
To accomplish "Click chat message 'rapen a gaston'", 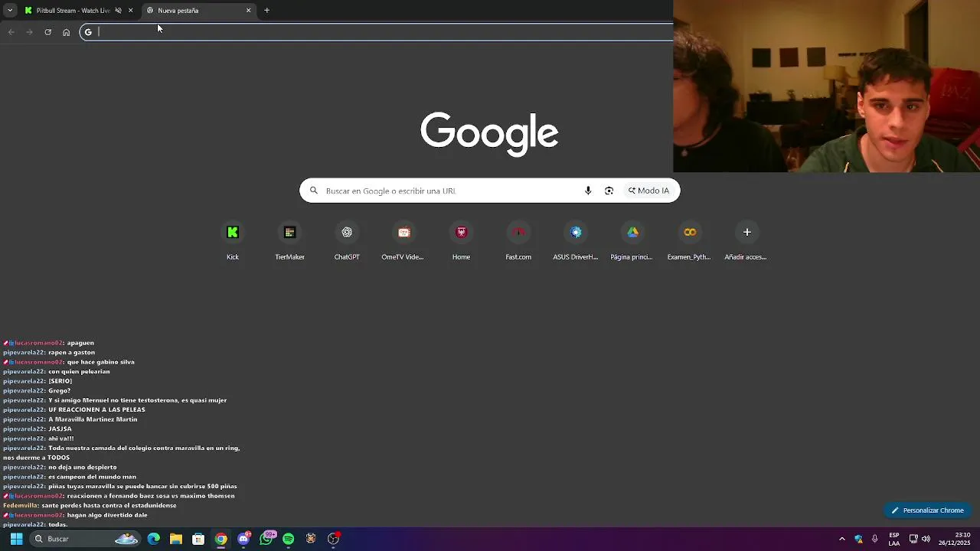I will [71, 353].
